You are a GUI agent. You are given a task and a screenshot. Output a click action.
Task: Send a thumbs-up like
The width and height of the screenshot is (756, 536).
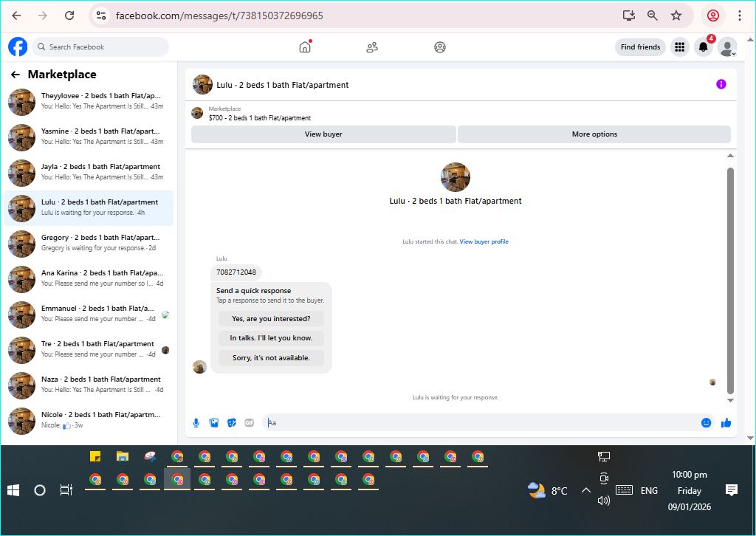point(726,423)
